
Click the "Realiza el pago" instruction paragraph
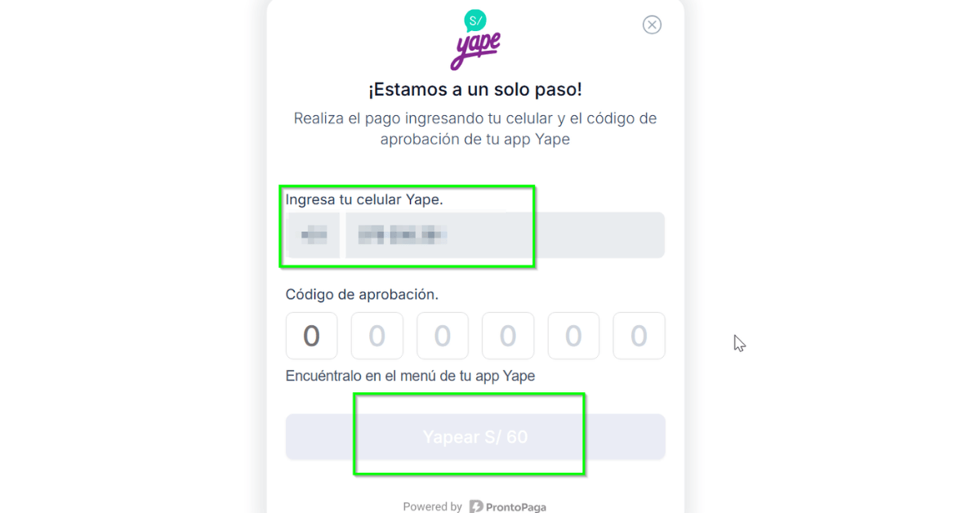474,128
